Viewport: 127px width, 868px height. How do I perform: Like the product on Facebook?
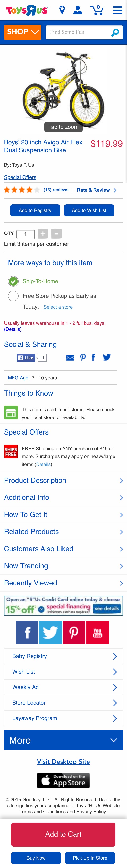26,357
